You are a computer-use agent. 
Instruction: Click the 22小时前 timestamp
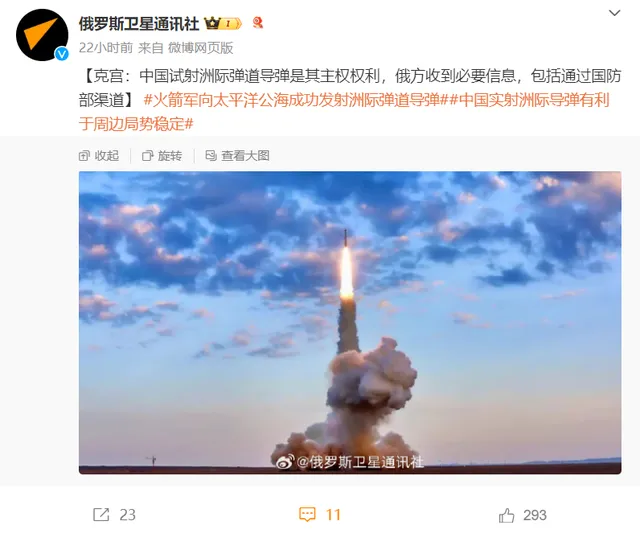coord(106,48)
